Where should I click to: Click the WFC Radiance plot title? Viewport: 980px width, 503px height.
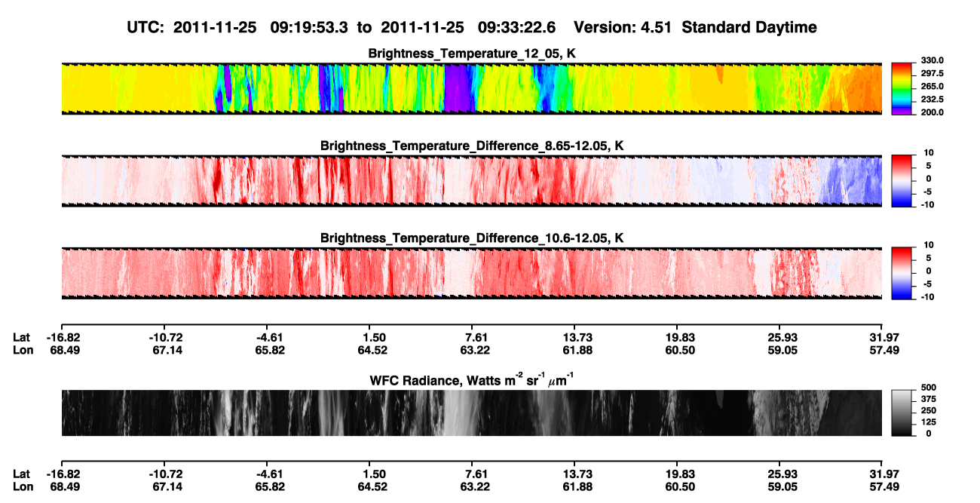tap(471, 379)
